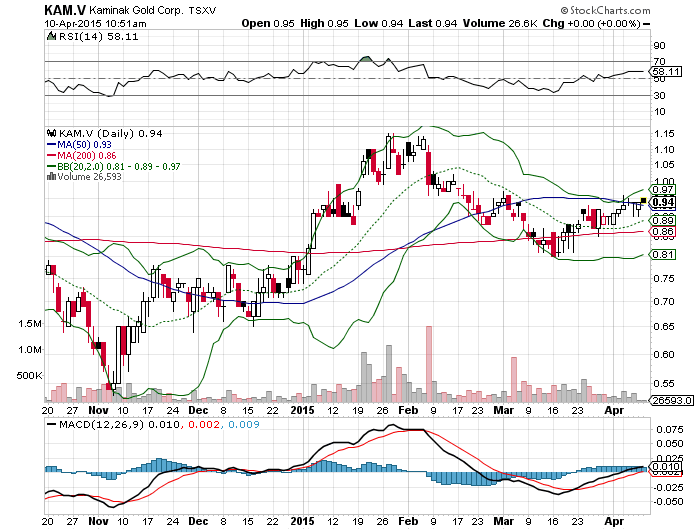Click the Last 0.94 value
Image resolution: width=700 pixels, height=530 pixels.
click(x=433, y=23)
